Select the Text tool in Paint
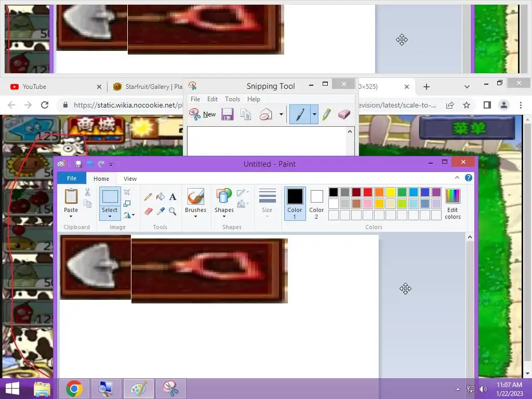The width and height of the screenshot is (532, 399). click(172, 197)
